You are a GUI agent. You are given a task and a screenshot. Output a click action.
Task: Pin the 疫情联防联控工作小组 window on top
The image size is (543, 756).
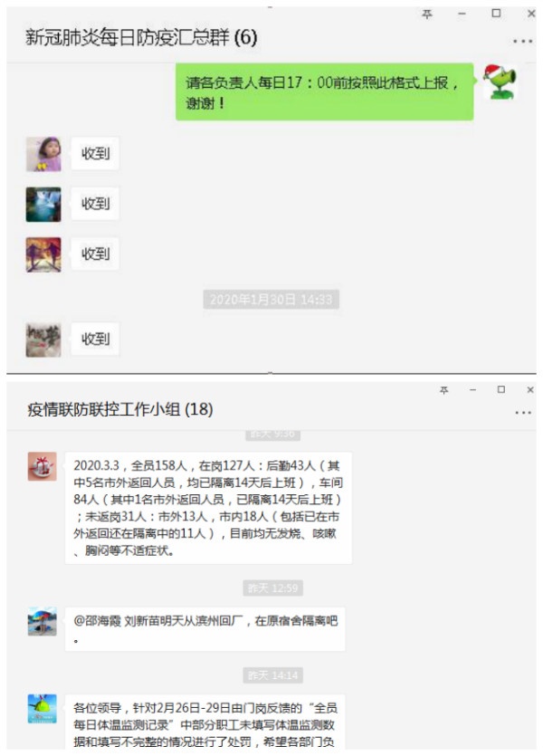[443, 389]
